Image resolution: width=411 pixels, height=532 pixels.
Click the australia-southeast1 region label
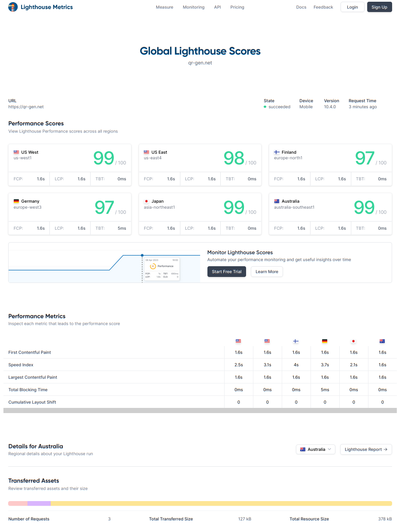coord(294,207)
